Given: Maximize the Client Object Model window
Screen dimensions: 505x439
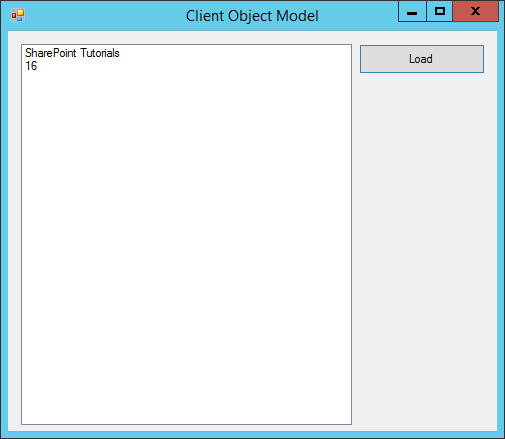Looking at the screenshot, I should [440, 12].
